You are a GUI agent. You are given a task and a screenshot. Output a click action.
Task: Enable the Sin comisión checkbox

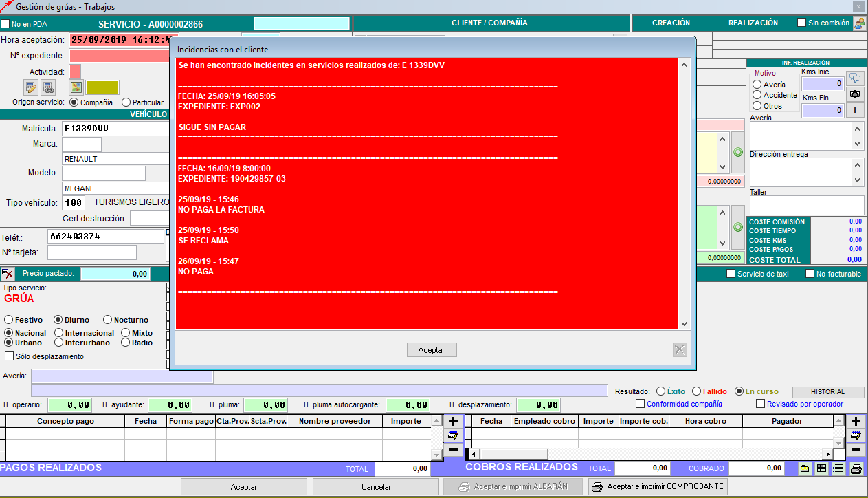tap(801, 23)
